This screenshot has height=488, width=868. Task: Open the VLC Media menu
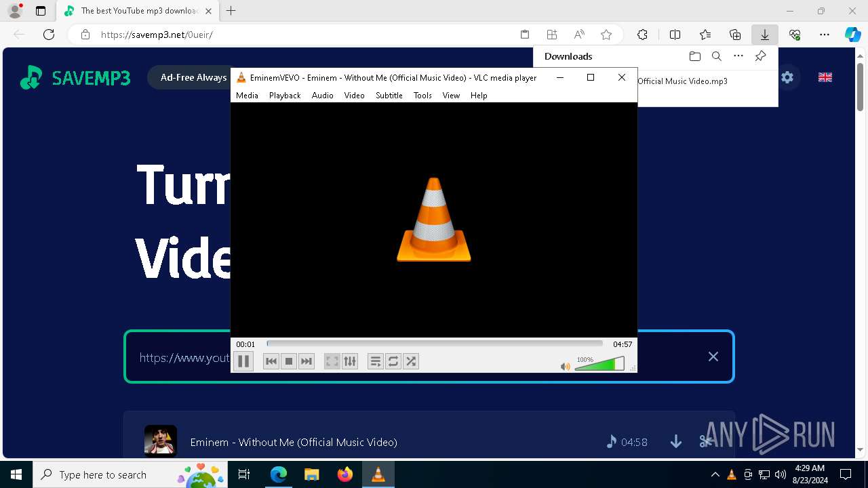[247, 96]
